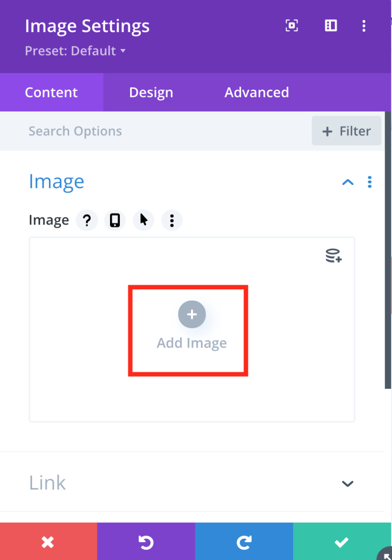The height and width of the screenshot is (560, 392).
Task: Click the hover cursor arrow icon
Action: 144,220
